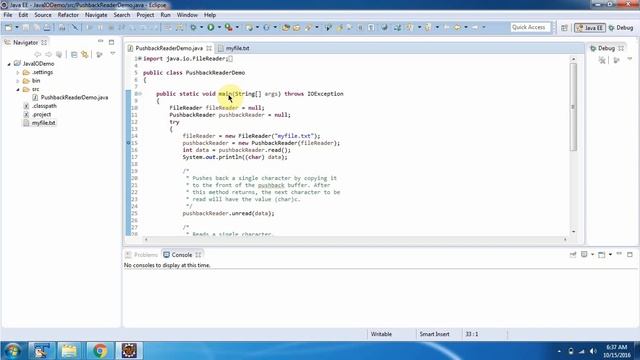The width and height of the screenshot is (640, 360).
Task: Click the breakpoint marker on line 15
Action: click(x=128, y=143)
